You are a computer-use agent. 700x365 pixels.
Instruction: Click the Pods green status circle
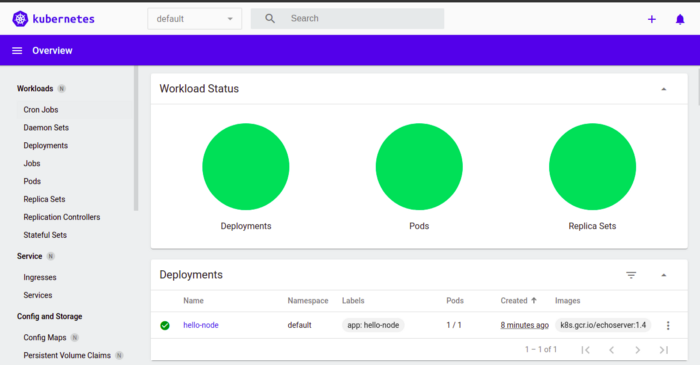pyautogui.click(x=419, y=166)
